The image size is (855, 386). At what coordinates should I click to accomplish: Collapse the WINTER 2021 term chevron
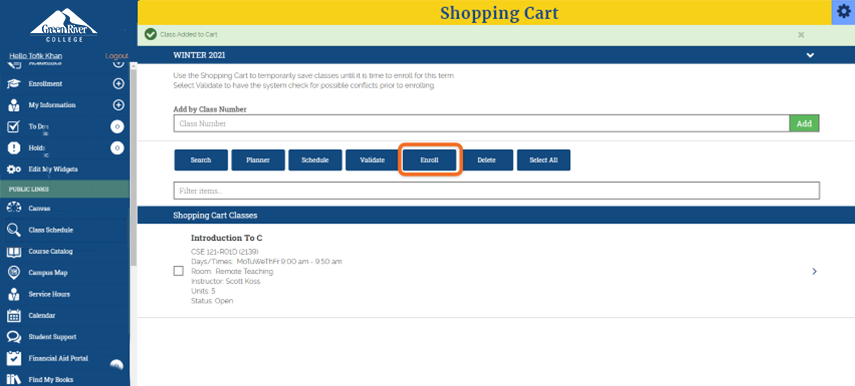click(x=810, y=56)
